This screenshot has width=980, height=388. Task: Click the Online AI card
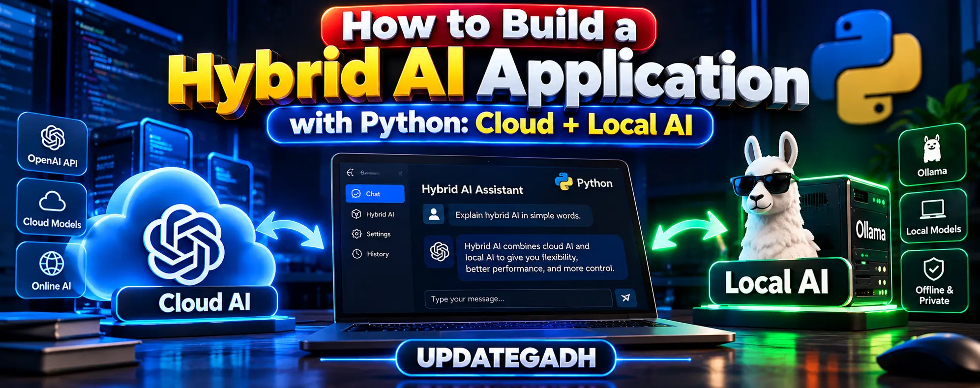(x=51, y=270)
